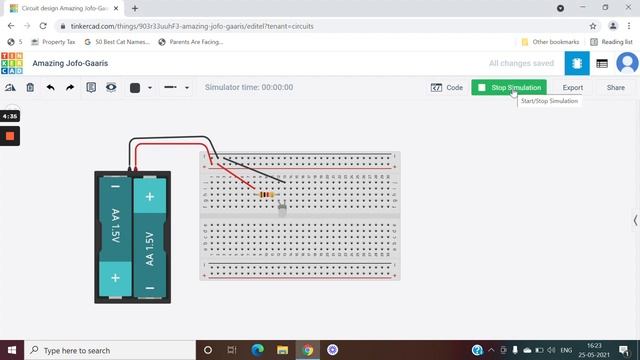Switch to Chrome in the taskbar
This screenshot has width=640, height=360.
(x=308, y=350)
